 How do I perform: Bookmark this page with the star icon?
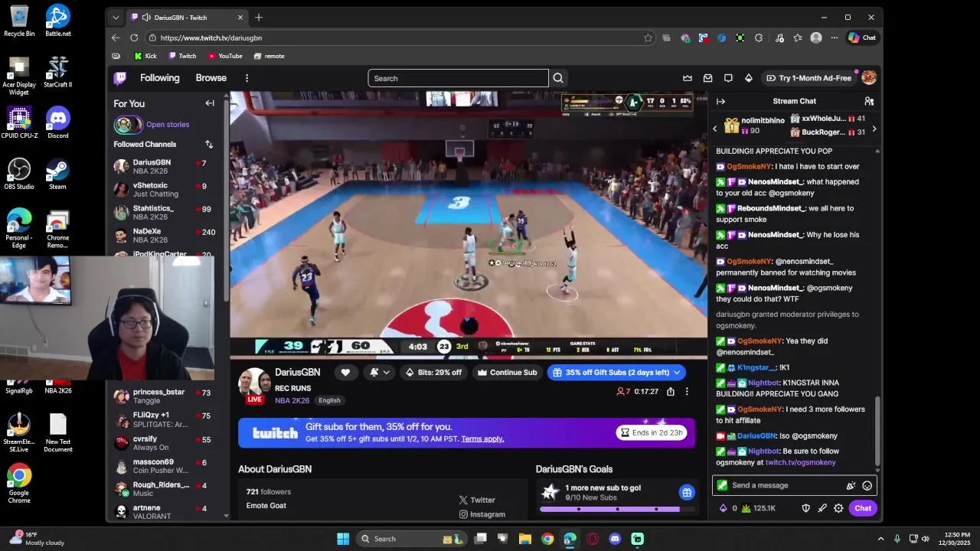pyautogui.click(x=648, y=37)
